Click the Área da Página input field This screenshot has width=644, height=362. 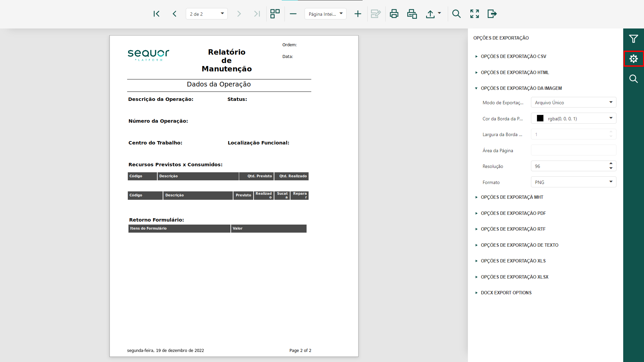pos(574,150)
